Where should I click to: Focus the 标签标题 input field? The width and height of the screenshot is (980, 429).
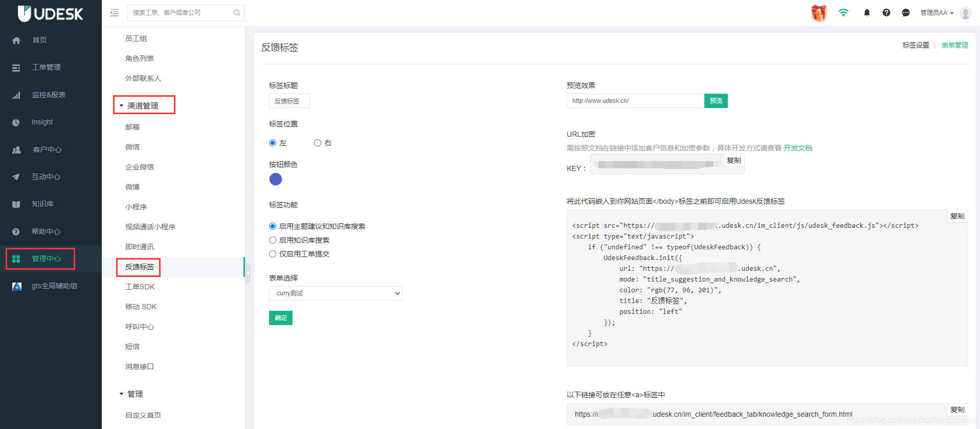289,101
